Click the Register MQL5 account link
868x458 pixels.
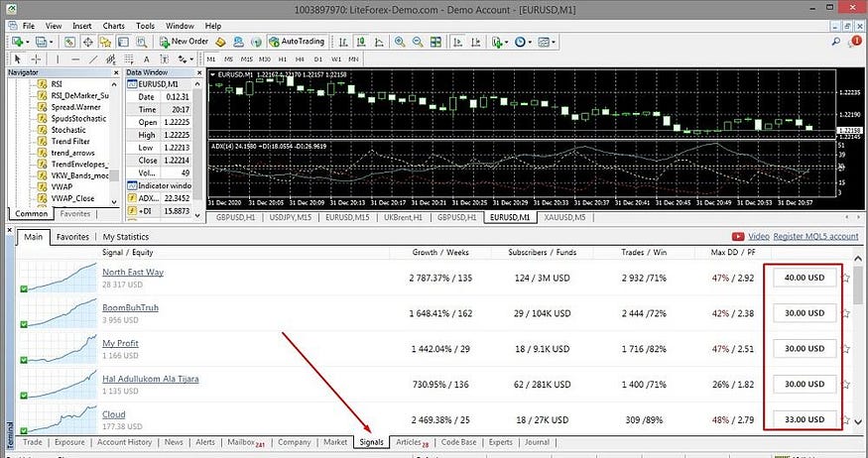pyautogui.click(x=816, y=236)
